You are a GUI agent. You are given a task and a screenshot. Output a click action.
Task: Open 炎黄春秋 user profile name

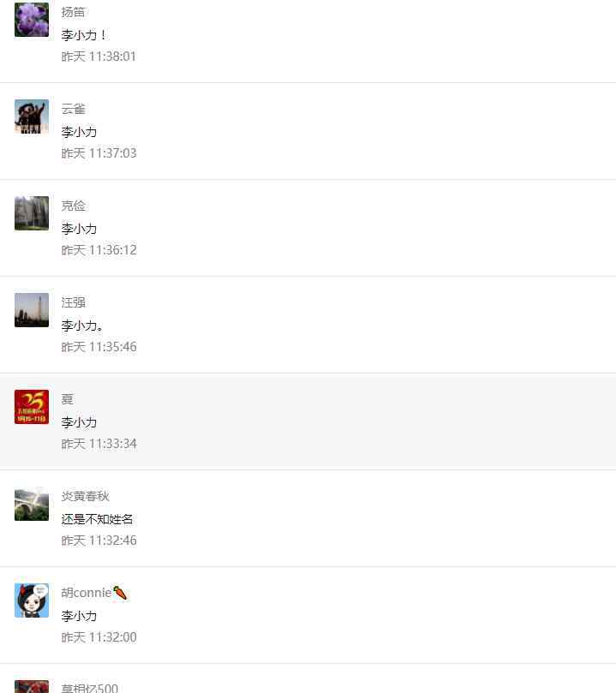pyautogui.click(x=86, y=496)
